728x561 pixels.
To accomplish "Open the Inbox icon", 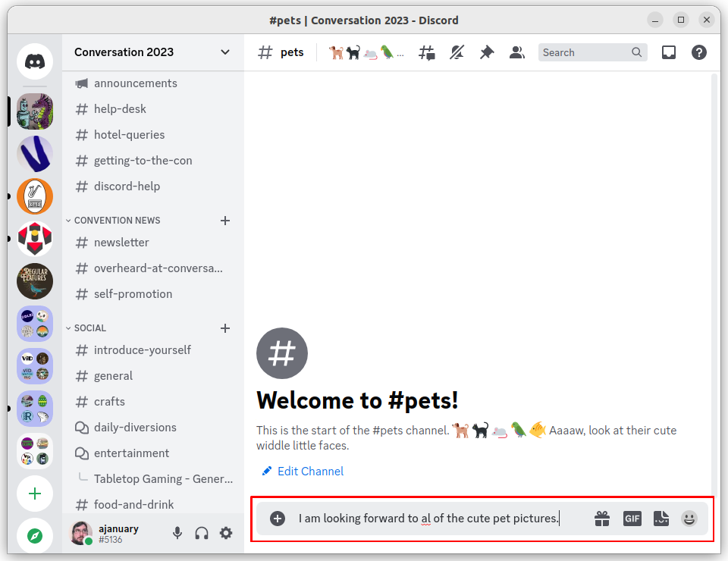I will [x=669, y=52].
